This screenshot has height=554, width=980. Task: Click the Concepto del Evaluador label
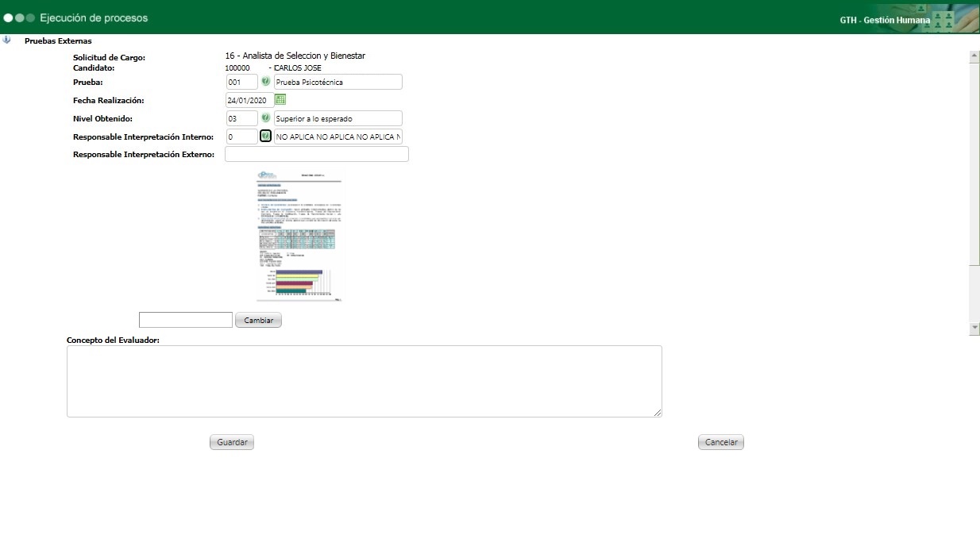[114, 340]
